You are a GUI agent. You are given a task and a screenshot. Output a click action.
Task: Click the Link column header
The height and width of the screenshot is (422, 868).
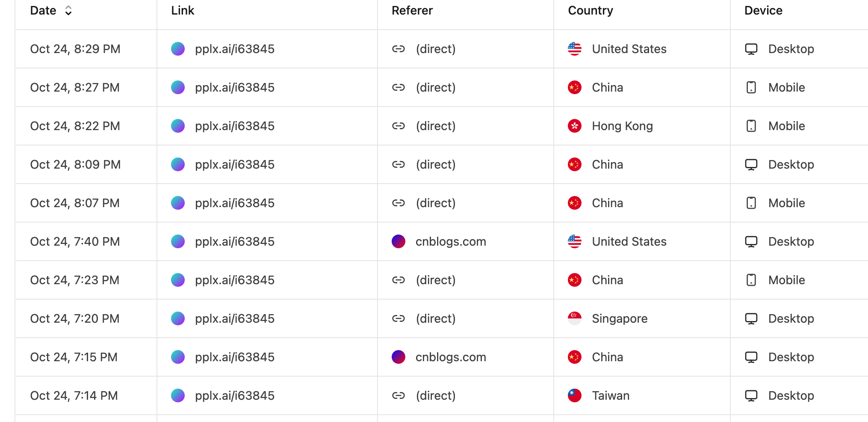pyautogui.click(x=183, y=11)
